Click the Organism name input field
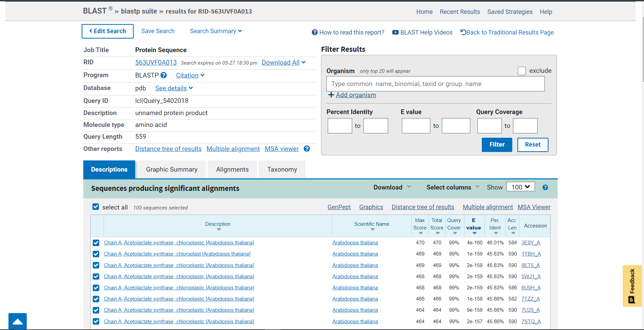644x330 pixels. (435, 84)
